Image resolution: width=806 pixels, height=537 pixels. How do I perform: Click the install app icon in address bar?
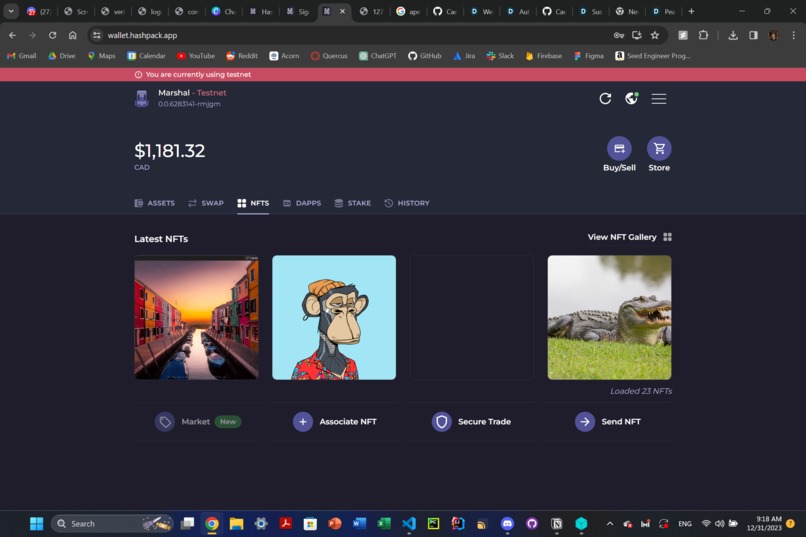[x=637, y=35]
